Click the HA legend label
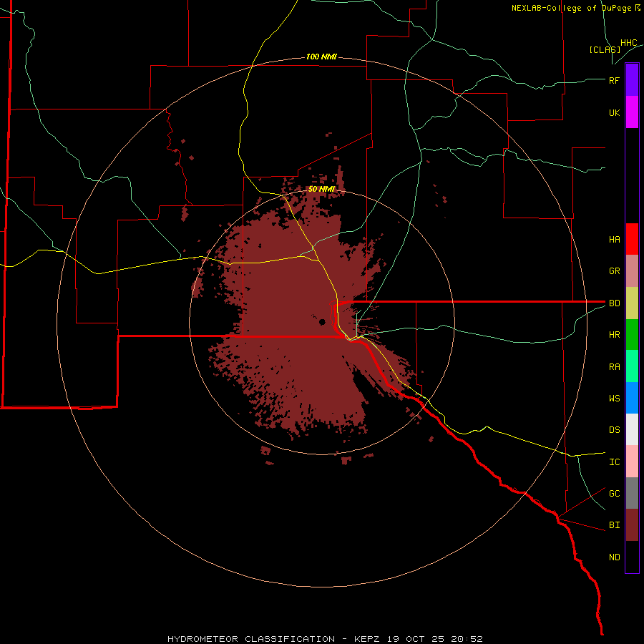 click(x=614, y=240)
